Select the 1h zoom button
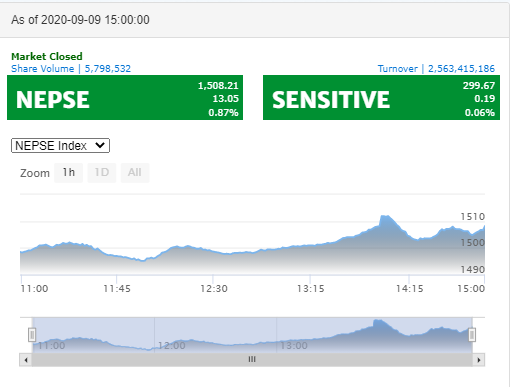The width and height of the screenshot is (510, 387). (68, 173)
